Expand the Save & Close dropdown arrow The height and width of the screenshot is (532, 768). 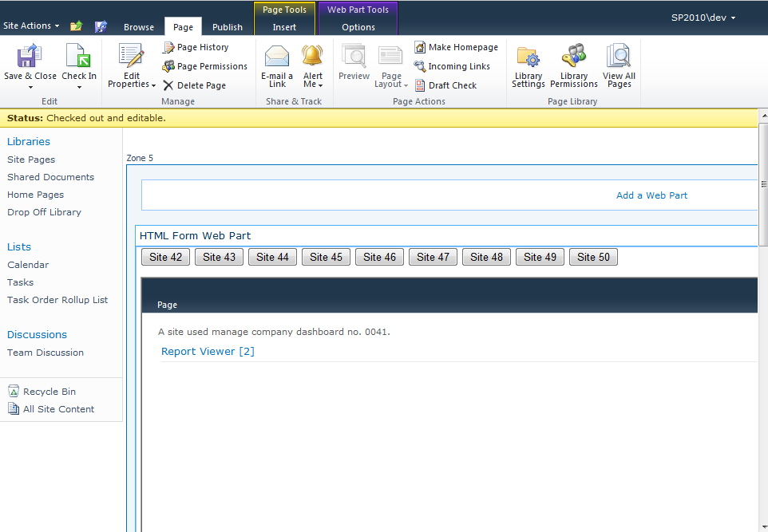pyautogui.click(x=30, y=87)
